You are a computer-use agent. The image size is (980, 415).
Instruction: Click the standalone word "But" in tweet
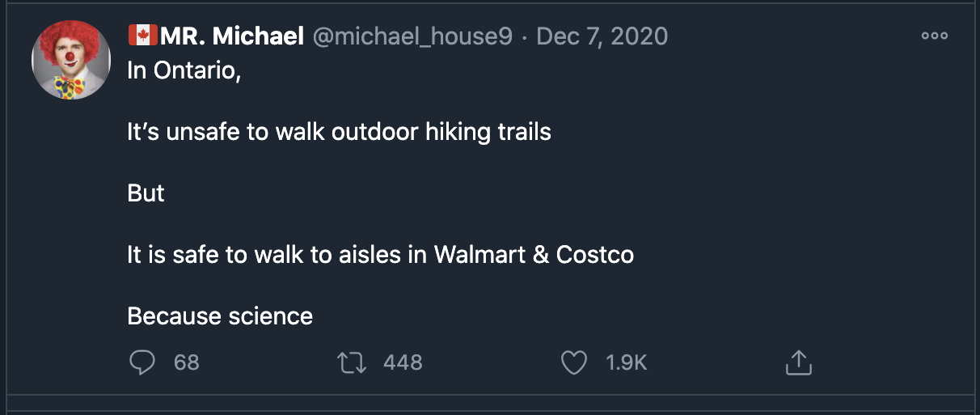[146, 193]
